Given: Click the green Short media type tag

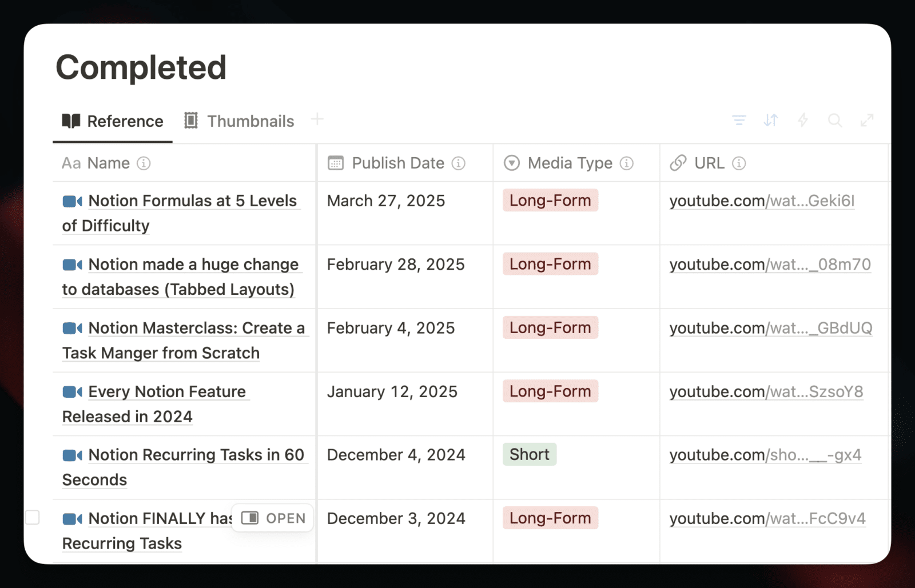Looking at the screenshot, I should tap(530, 454).
